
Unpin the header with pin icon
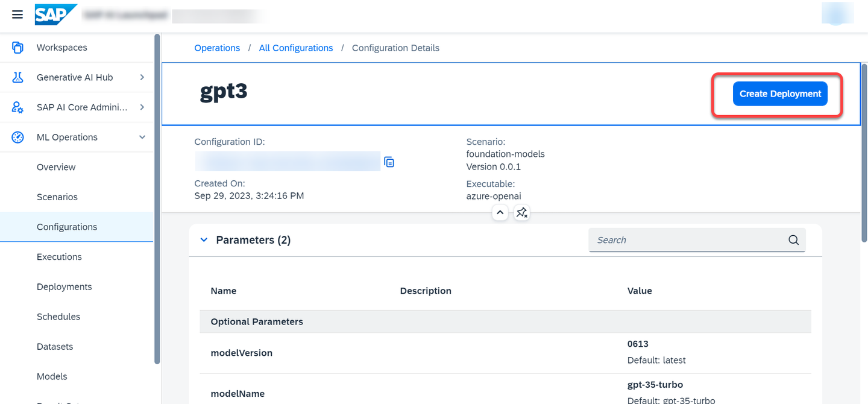click(x=522, y=213)
